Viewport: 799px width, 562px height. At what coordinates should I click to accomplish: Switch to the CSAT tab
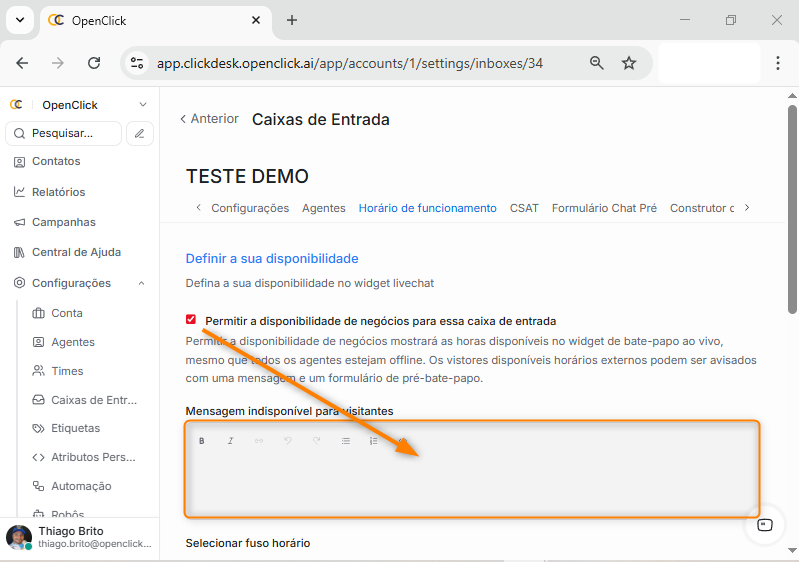click(x=524, y=208)
